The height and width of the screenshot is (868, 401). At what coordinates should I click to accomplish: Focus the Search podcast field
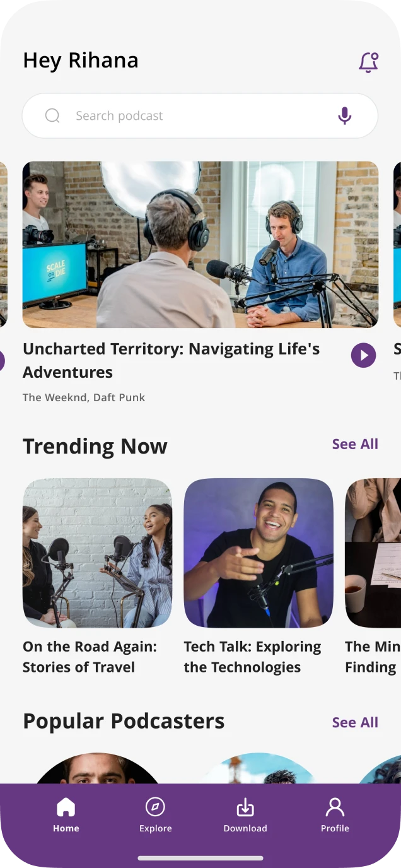(x=200, y=116)
